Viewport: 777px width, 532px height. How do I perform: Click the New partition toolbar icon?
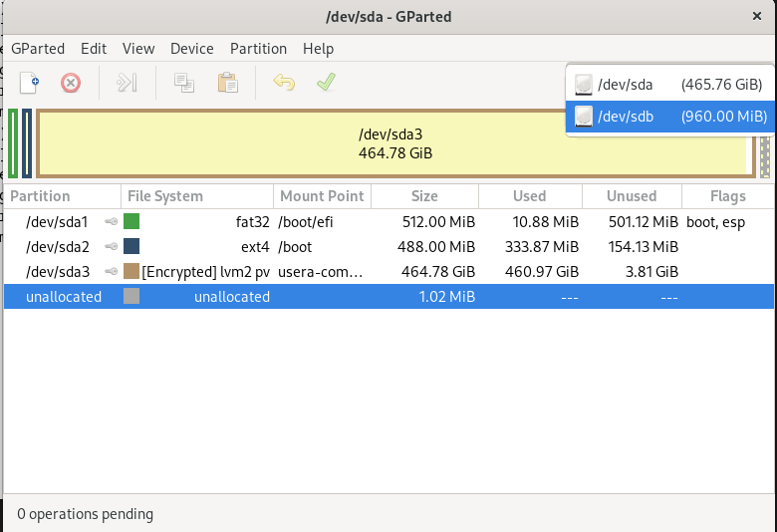click(x=30, y=83)
